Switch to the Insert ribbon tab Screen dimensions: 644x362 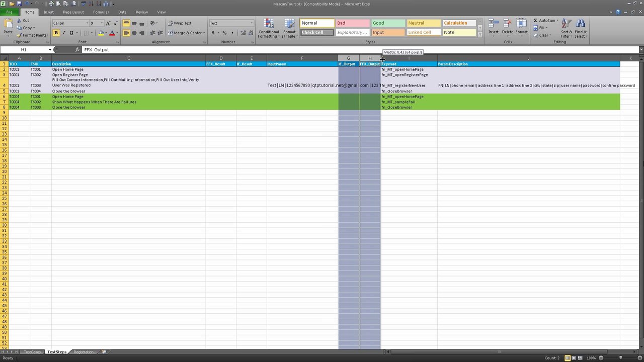pos(49,12)
